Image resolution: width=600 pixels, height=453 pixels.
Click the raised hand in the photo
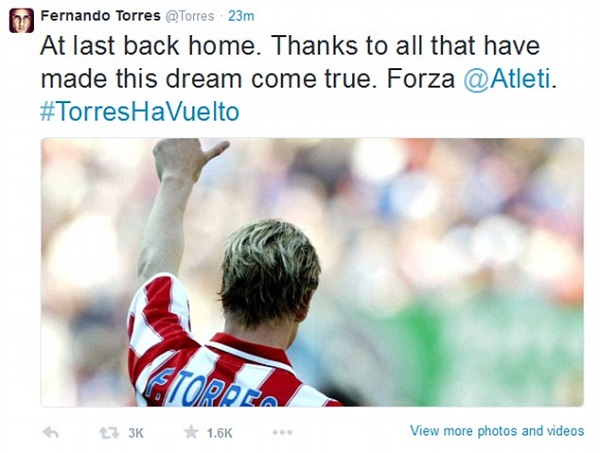189,159
